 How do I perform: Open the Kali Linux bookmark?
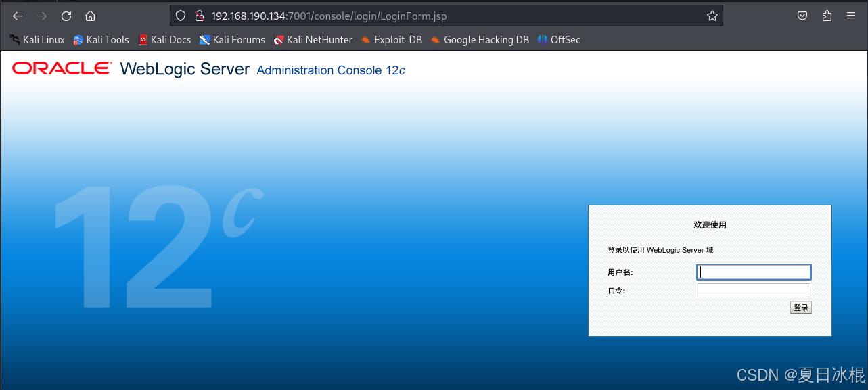pos(37,40)
